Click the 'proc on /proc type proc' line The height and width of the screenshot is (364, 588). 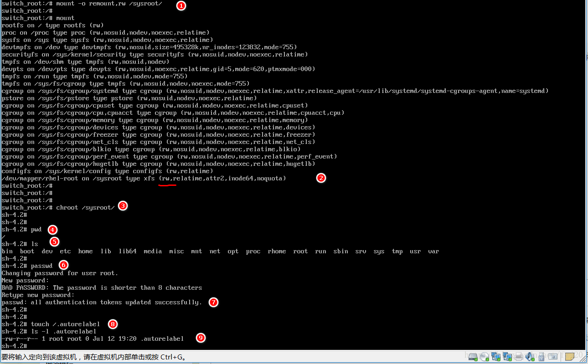pyautogui.click(x=106, y=33)
